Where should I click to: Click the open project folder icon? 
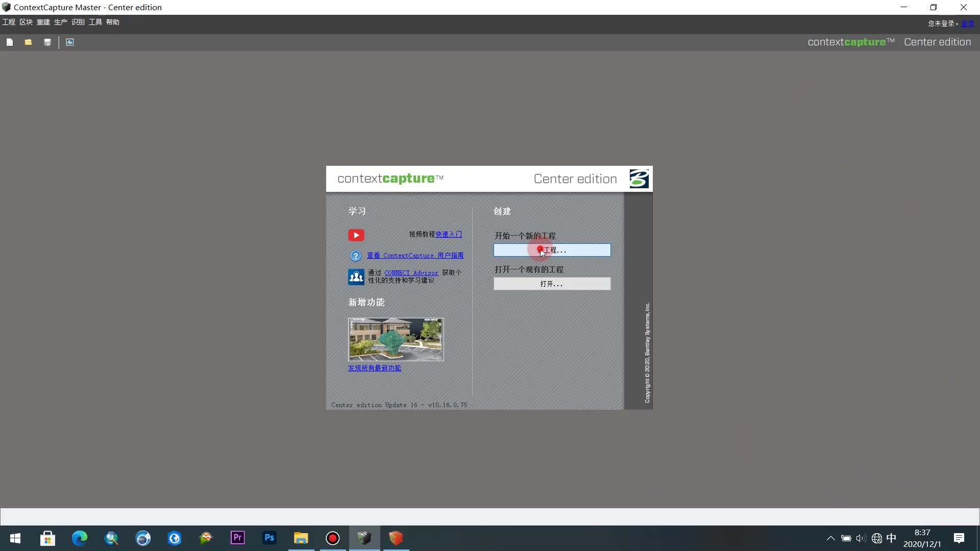point(29,42)
